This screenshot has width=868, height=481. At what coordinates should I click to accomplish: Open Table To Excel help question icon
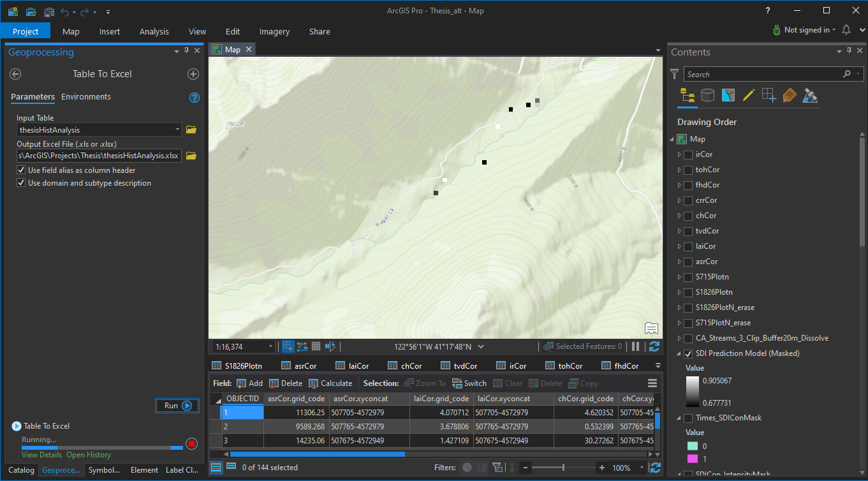click(x=195, y=98)
